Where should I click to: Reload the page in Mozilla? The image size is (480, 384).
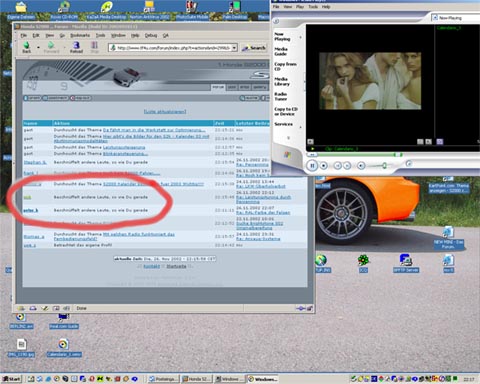pyautogui.click(x=76, y=47)
